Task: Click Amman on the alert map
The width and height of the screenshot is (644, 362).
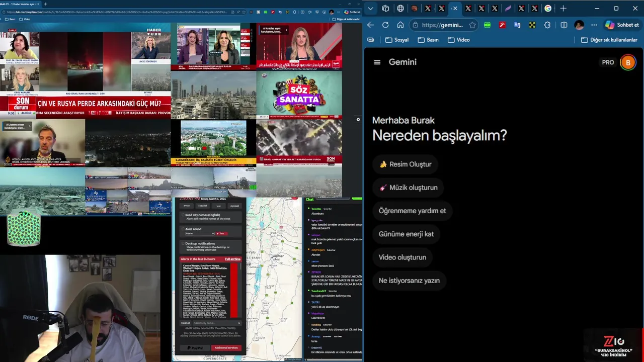Action: [278, 256]
